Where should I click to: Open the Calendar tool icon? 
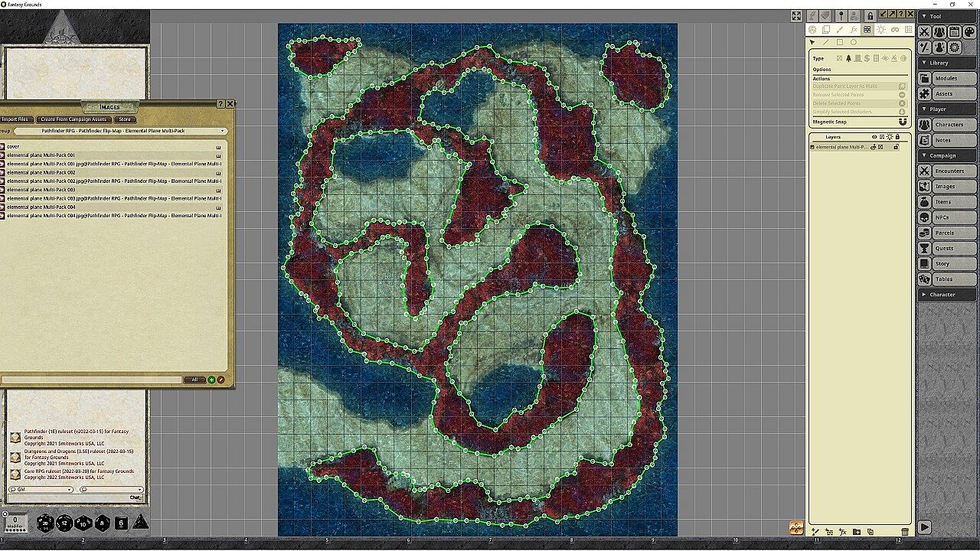coord(954,32)
